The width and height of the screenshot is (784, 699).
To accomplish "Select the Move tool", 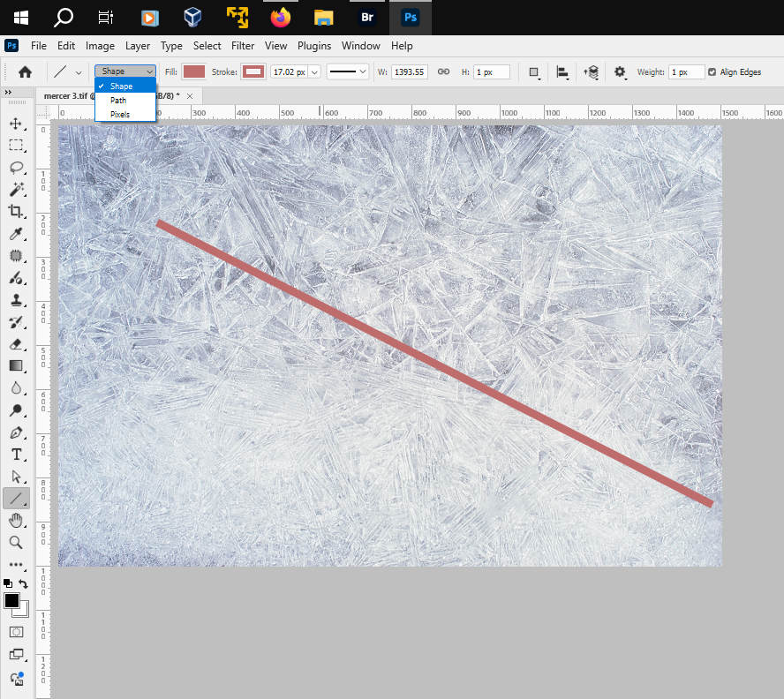I will (x=16, y=124).
